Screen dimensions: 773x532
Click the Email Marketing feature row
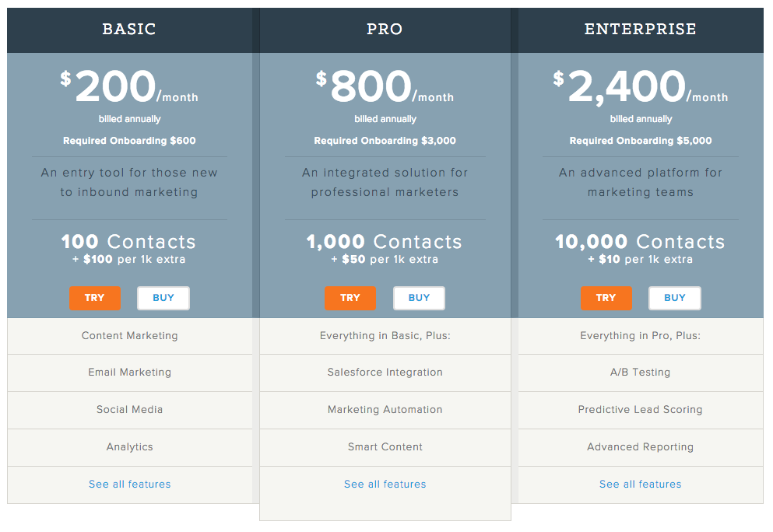[130, 373]
